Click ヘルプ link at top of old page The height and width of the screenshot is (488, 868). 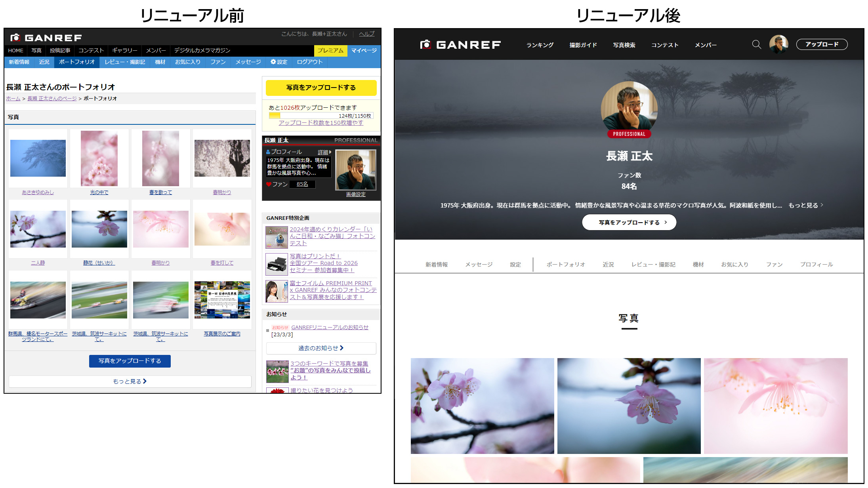366,34
